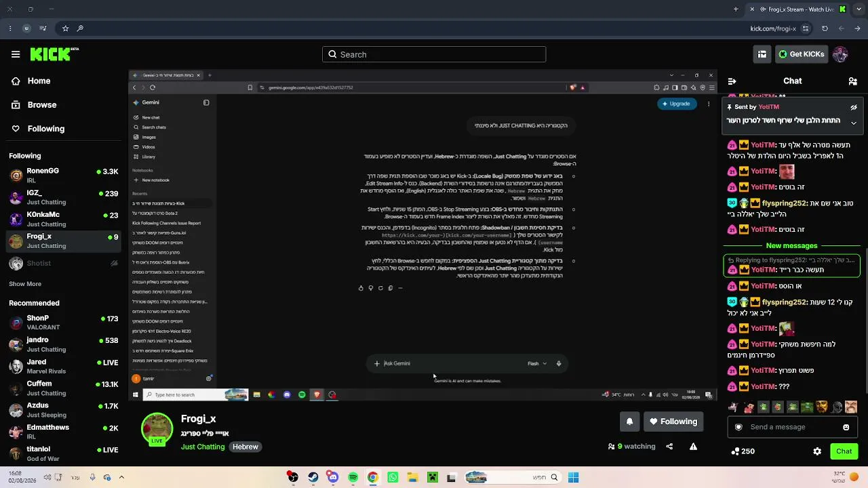Jump to New messages in chat

point(791,245)
